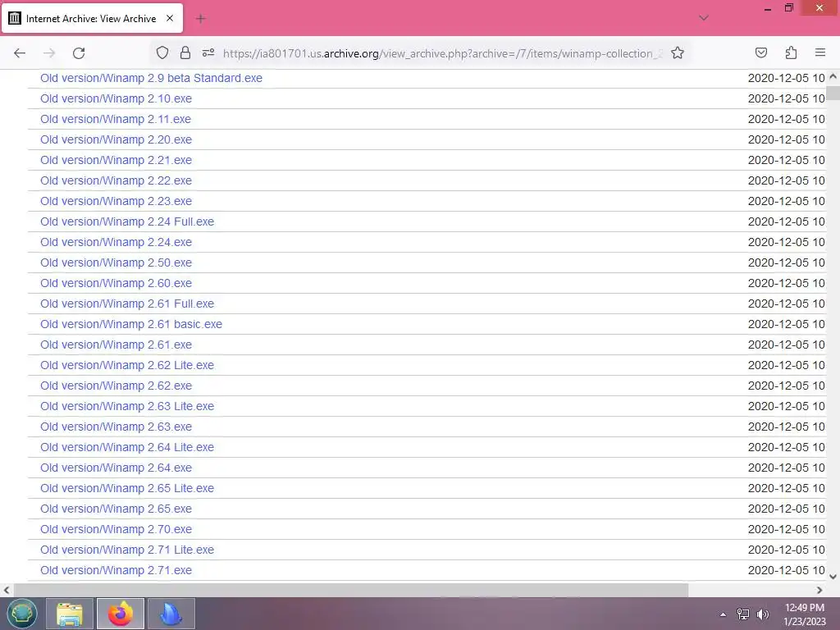Open Winamp 2.71 Lite.exe link

127,550
